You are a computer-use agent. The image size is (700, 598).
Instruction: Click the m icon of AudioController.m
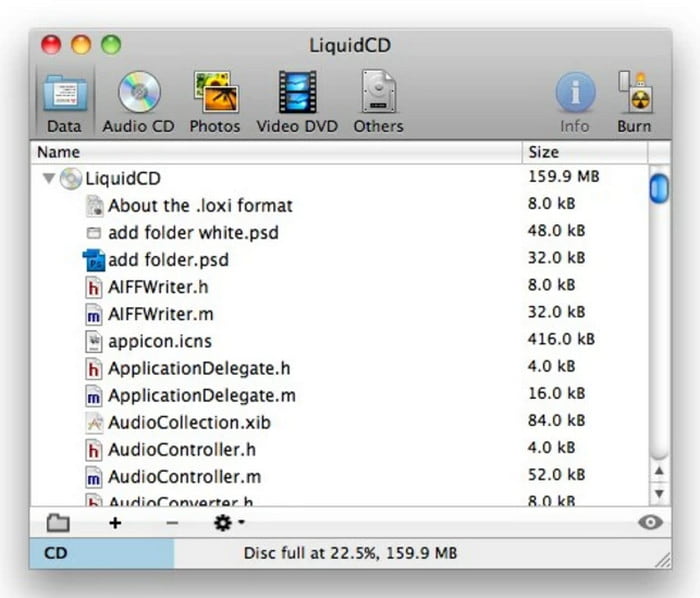click(x=94, y=478)
